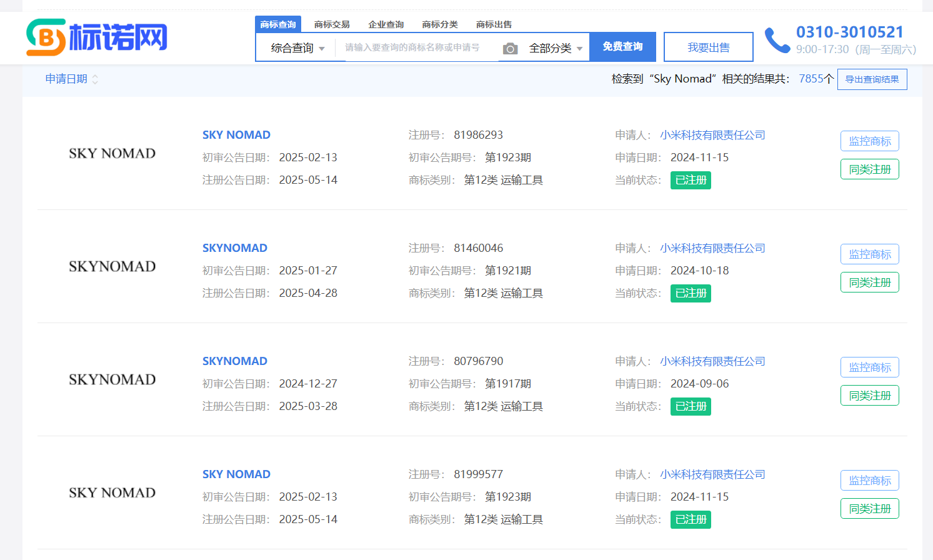This screenshot has width=933, height=560.
Task: Switch to the 商标分类 tab
Action: 440,24
